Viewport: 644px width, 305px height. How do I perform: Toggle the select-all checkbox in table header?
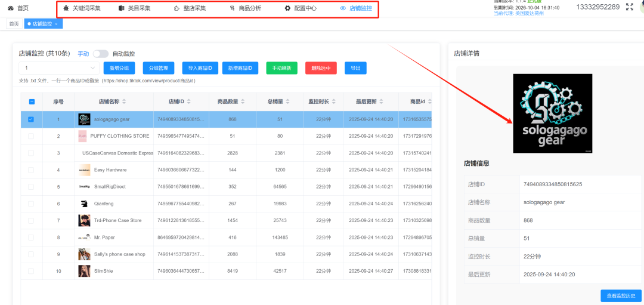pyautogui.click(x=32, y=101)
